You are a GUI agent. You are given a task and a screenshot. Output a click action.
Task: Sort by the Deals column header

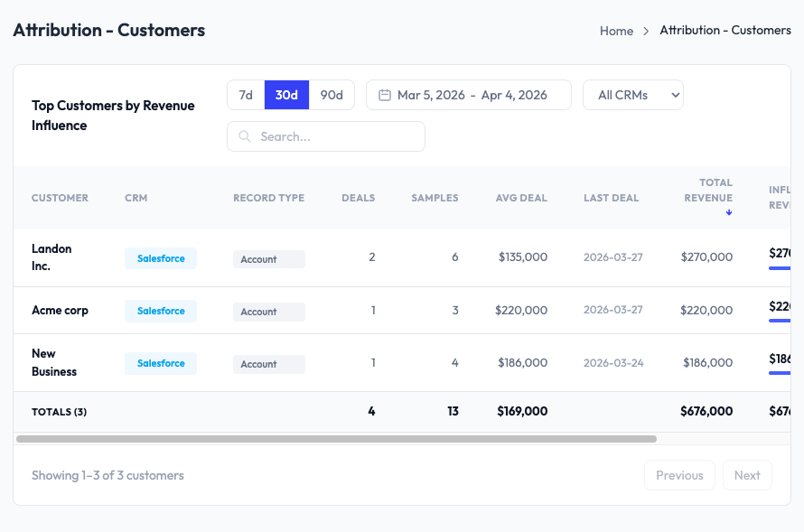[x=358, y=197]
